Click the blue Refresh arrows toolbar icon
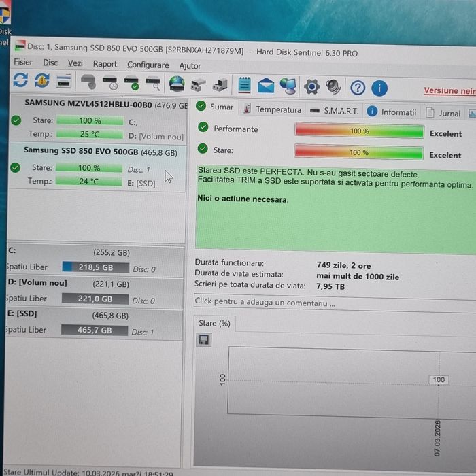The width and height of the screenshot is (476, 476). tap(20, 80)
